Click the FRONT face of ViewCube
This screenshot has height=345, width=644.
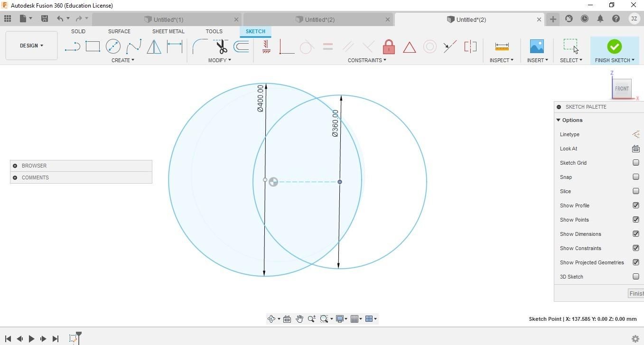click(x=622, y=88)
